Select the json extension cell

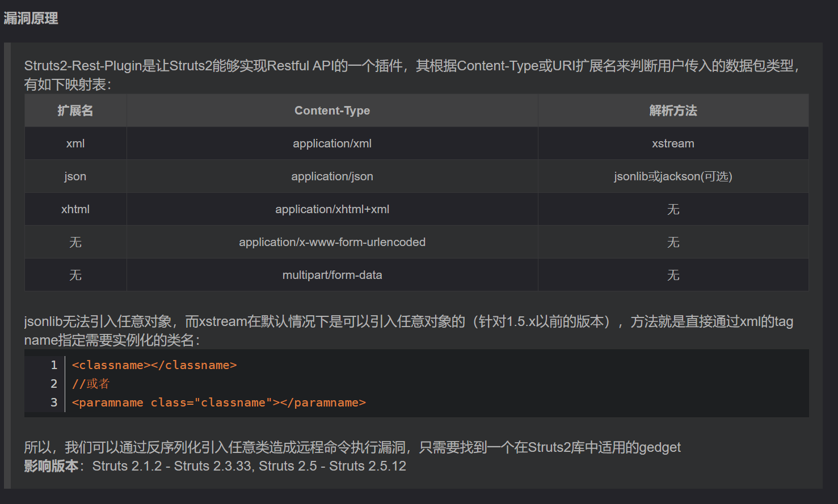(x=75, y=176)
